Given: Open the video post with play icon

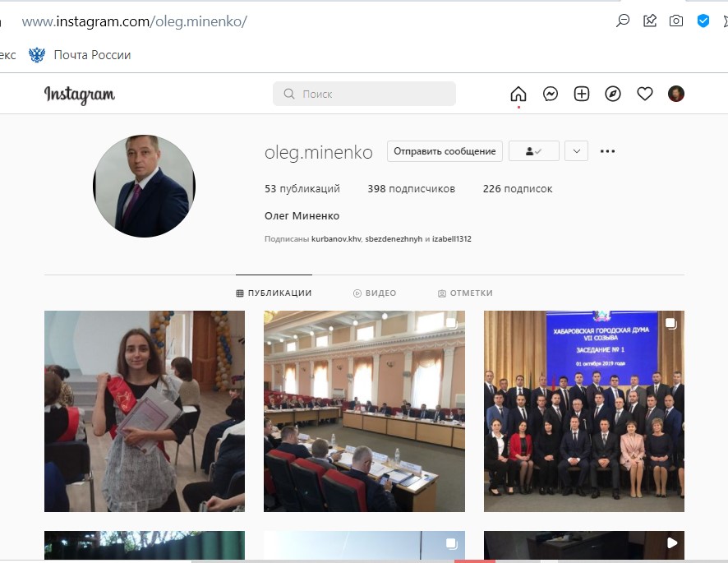Looking at the screenshot, I should point(584,546).
